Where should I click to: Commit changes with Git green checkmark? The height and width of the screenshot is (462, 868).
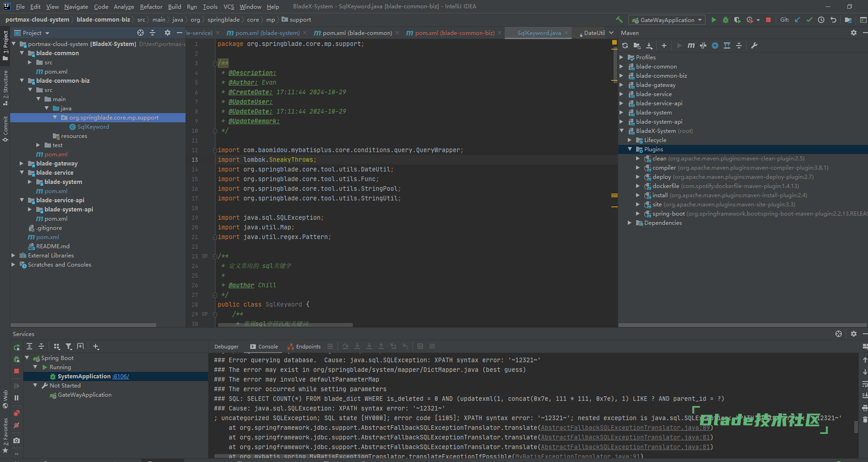[809, 20]
